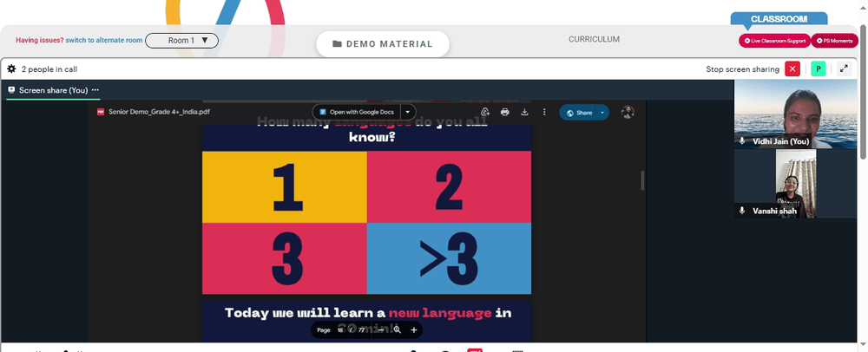Zoom out the PDF page
Screen dimensions: 868x352
tap(380, 330)
